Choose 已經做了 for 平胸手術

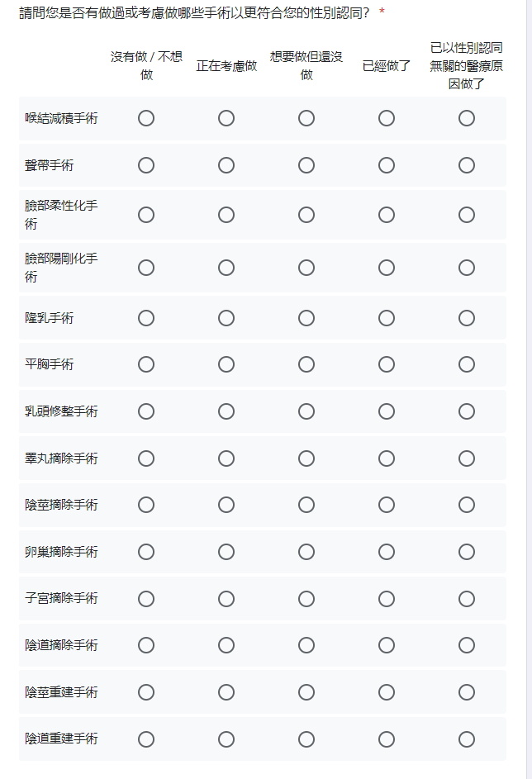(x=387, y=364)
